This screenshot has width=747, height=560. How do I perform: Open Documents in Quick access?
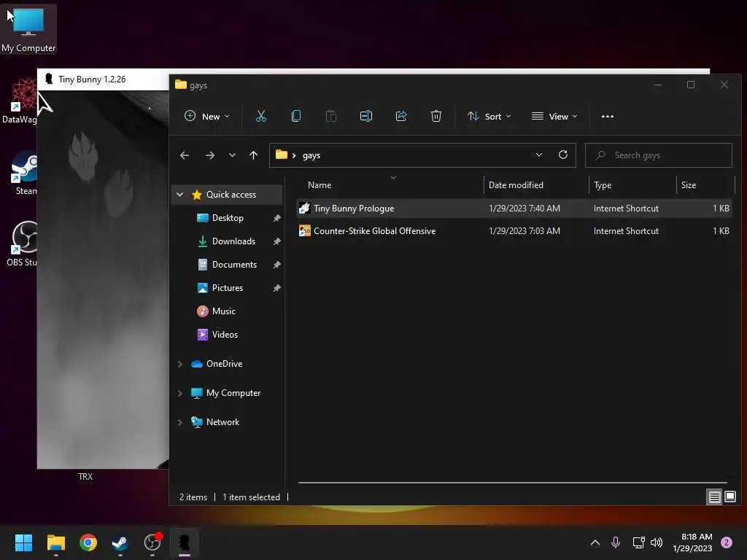234,264
